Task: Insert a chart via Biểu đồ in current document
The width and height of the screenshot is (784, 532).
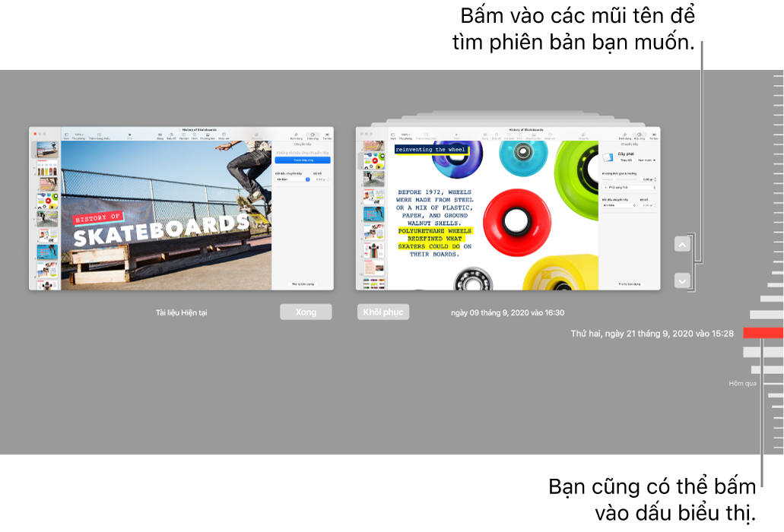Action: click(x=171, y=136)
